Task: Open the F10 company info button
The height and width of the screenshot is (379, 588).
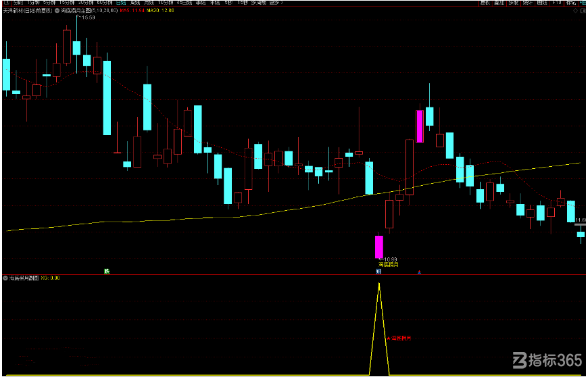Action: (557, 3)
